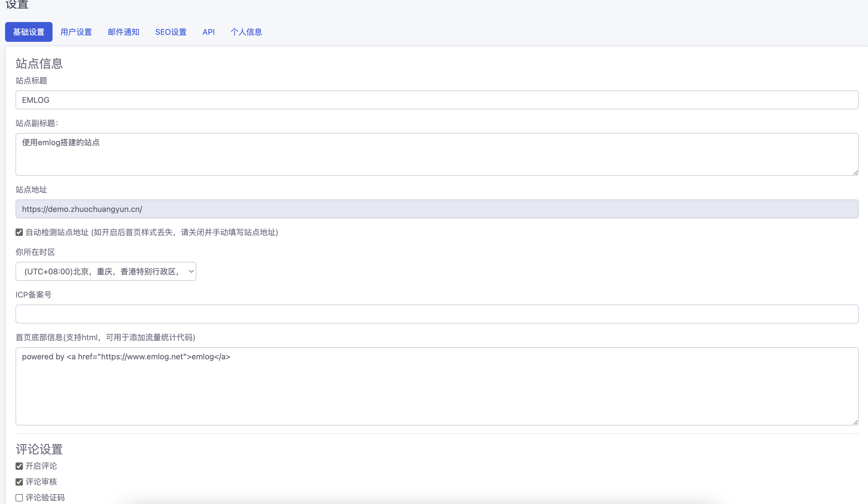Click the 首页底部信息 textarea resize handle
The width and height of the screenshot is (868, 504).
855,422
